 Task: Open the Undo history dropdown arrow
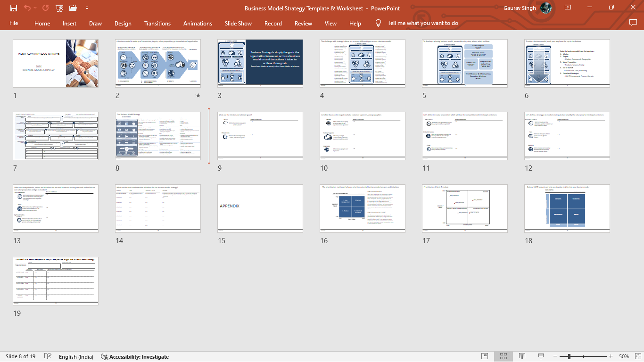tap(35, 8)
